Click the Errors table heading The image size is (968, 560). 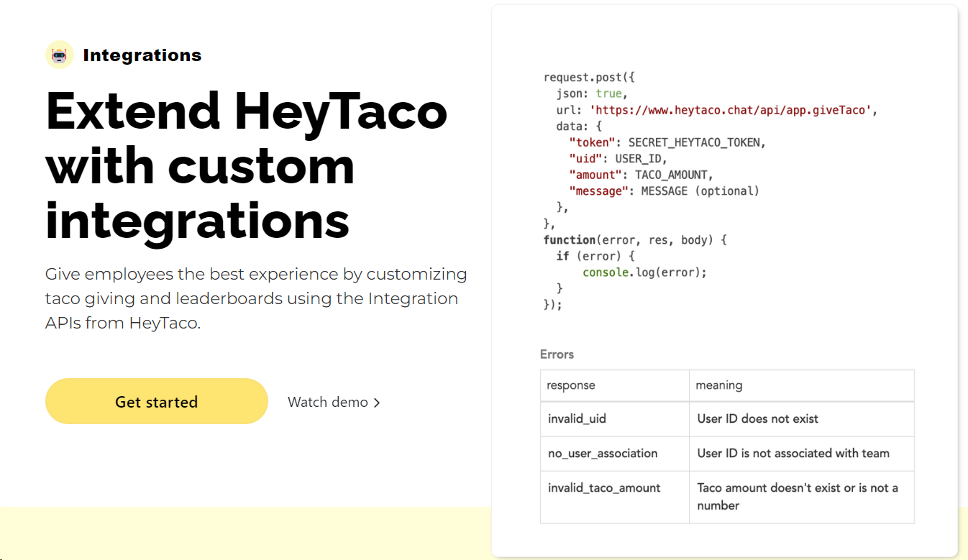(557, 354)
